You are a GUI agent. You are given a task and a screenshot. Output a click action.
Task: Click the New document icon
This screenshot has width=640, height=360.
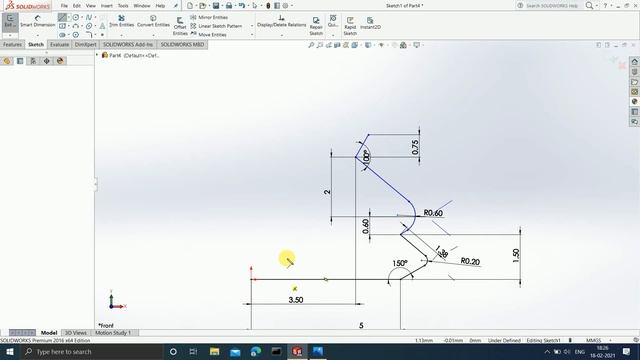pos(190,6)
